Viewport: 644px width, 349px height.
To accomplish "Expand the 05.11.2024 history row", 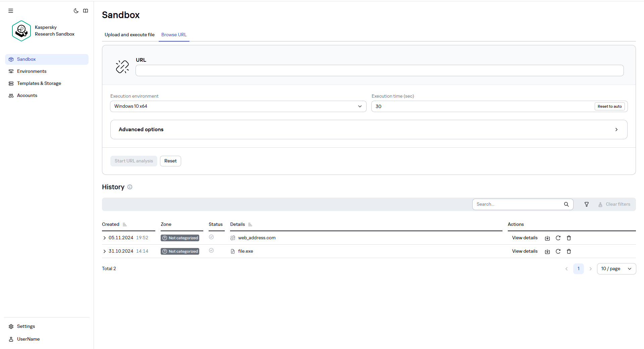I will coord(104,238).
